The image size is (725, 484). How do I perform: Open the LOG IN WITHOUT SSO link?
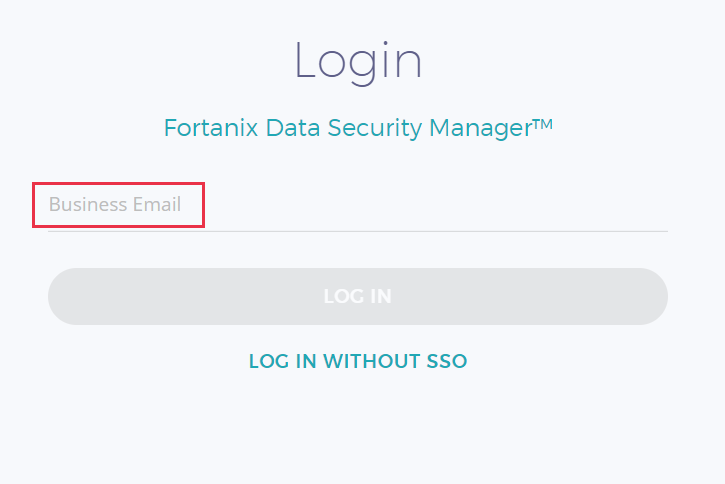(x=357, y=361)
